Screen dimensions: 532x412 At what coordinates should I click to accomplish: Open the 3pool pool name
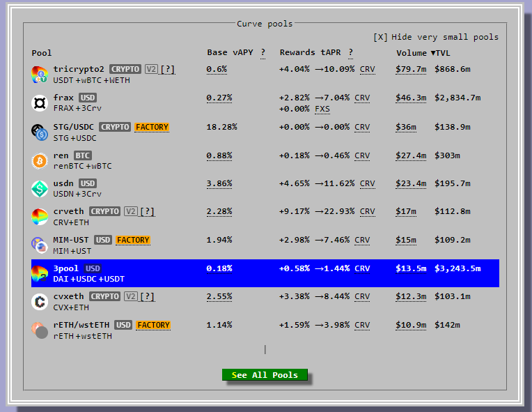pos(66,268)
